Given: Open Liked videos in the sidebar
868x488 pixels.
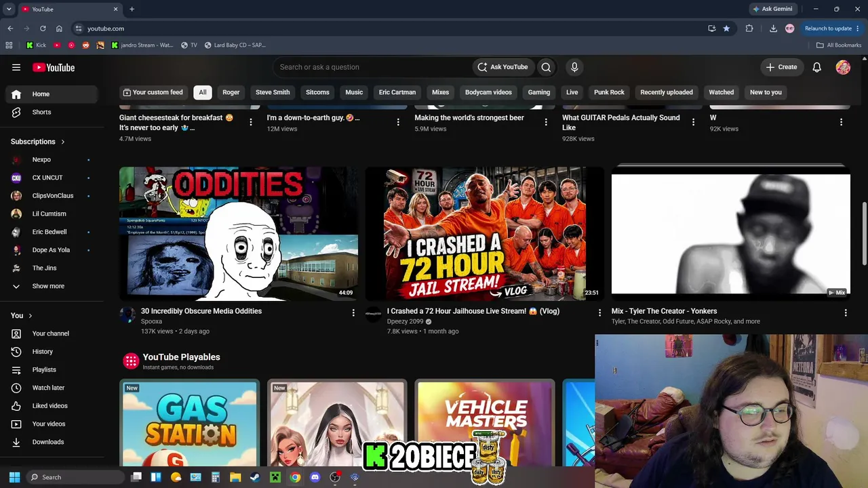Looking at the screenshot, I should 52,406.
